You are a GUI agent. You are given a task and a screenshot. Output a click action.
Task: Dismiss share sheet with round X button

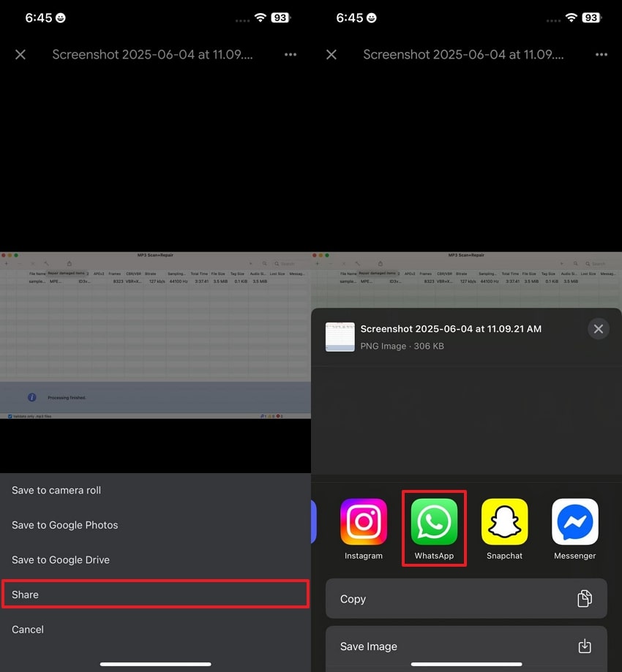pos(598,329)
